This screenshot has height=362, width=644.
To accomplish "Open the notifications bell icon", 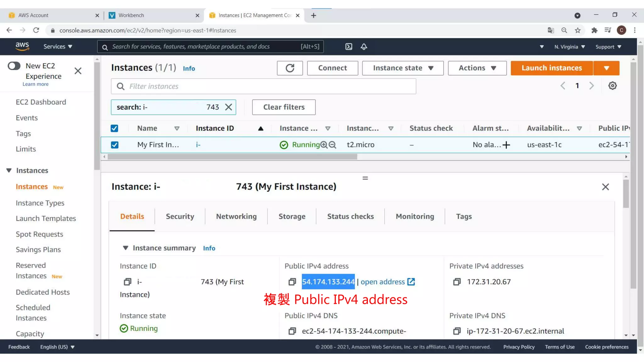I will coord(364,47).
